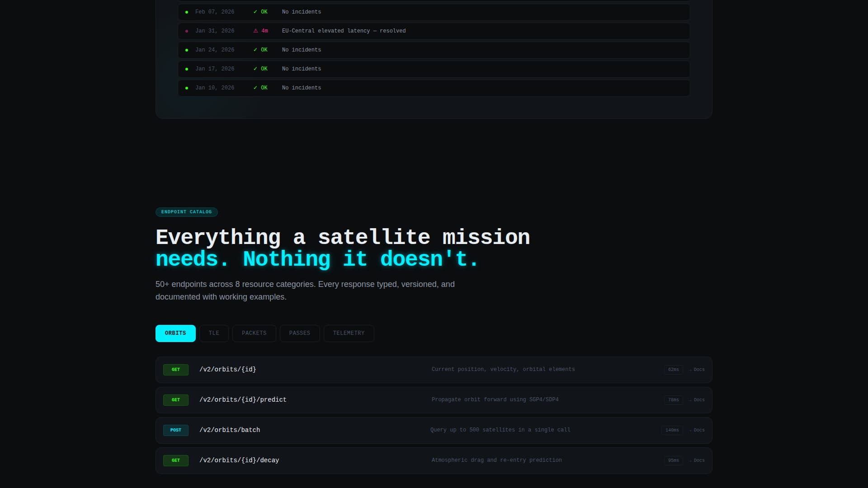The height and width of the screenshot is (488, 868).
Task: Click the green status dot for Jan 24
Action: 187,50
